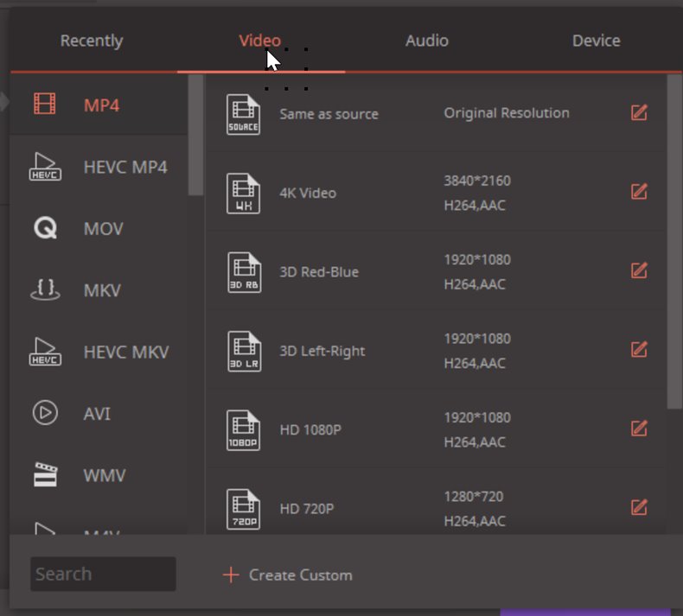The height and width of the screenshot is (616, 683).
Task: Select the HD 720P label
Action: tap(307, 509)
